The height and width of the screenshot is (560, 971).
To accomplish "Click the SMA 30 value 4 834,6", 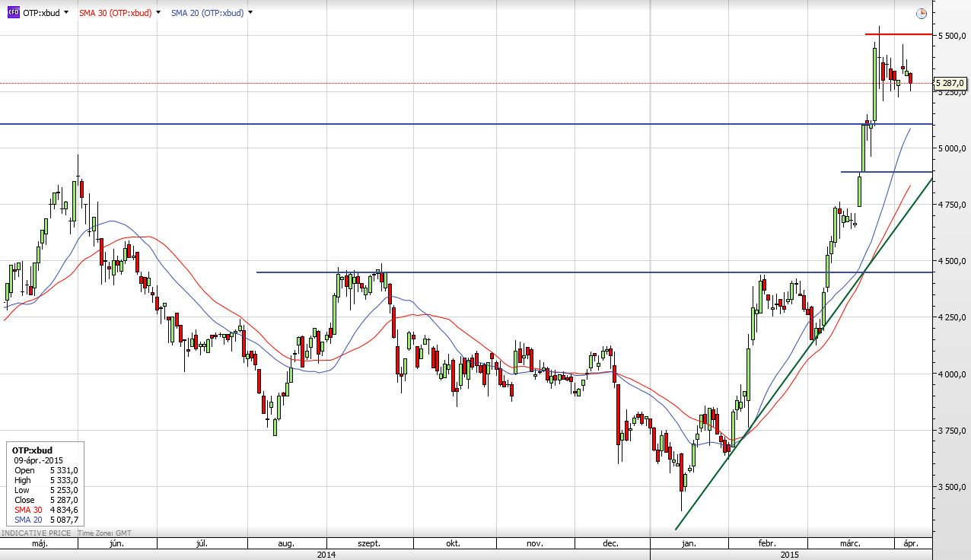I will (x=64, y=508).
